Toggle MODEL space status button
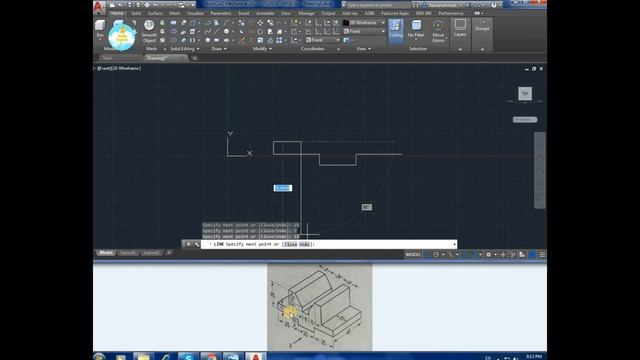The image size is (640, 360). tap(413, 255)
